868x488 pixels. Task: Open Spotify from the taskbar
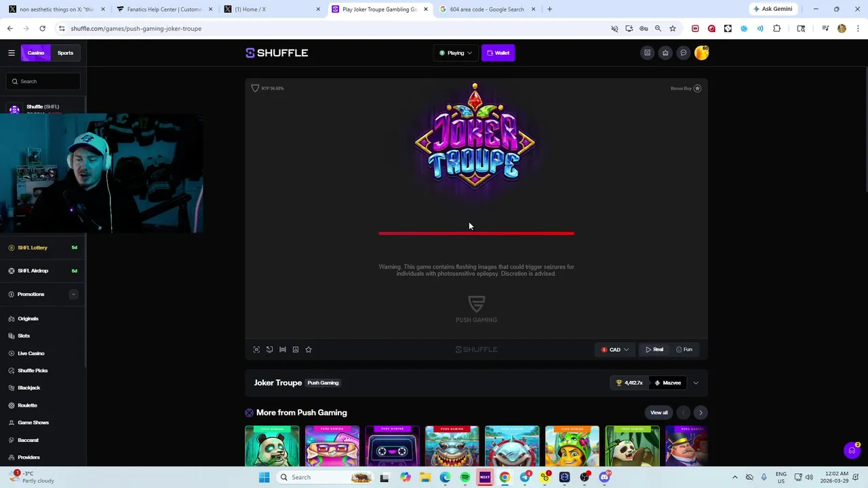(x=465, y=477)
